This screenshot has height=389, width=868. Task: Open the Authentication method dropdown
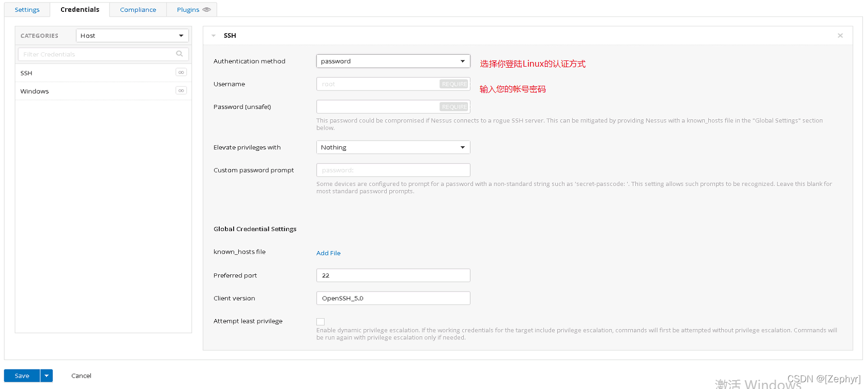tap(393, 61)
